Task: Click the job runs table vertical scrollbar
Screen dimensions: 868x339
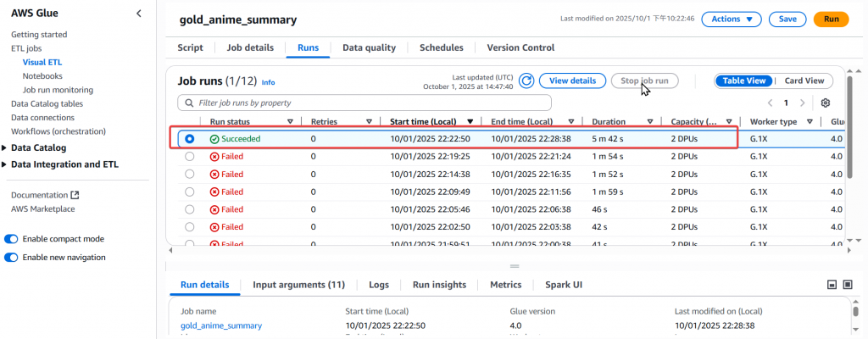Action: coord(850,127)
